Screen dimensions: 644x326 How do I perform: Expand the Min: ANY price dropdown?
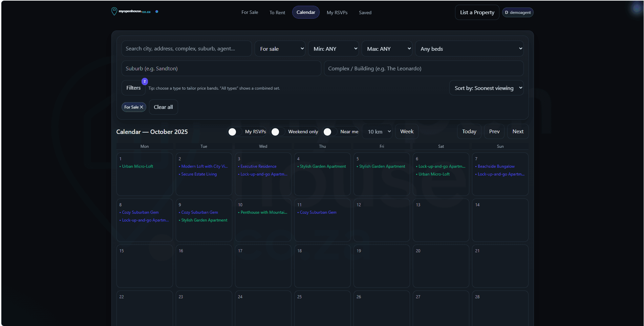(x=333, y=48)
